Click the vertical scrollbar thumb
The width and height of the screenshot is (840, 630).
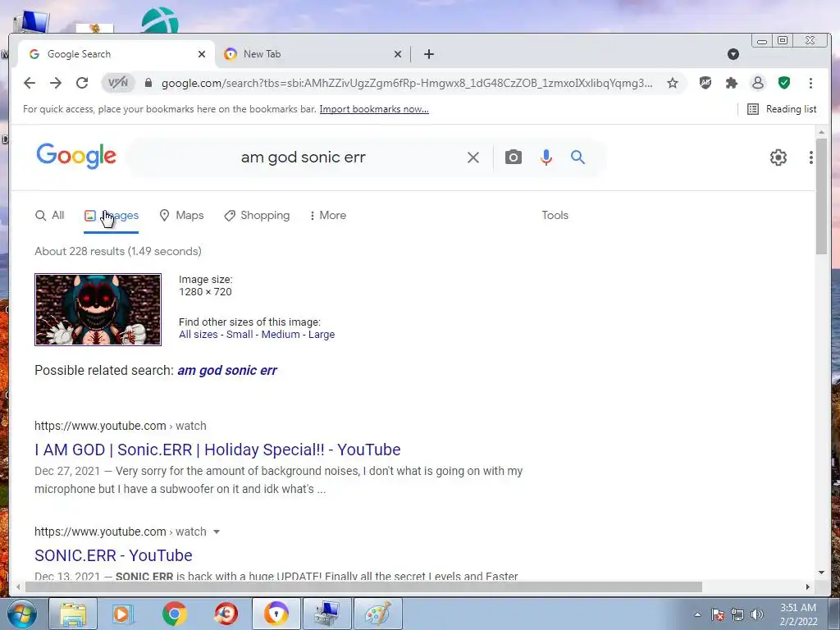coord(821,196)
